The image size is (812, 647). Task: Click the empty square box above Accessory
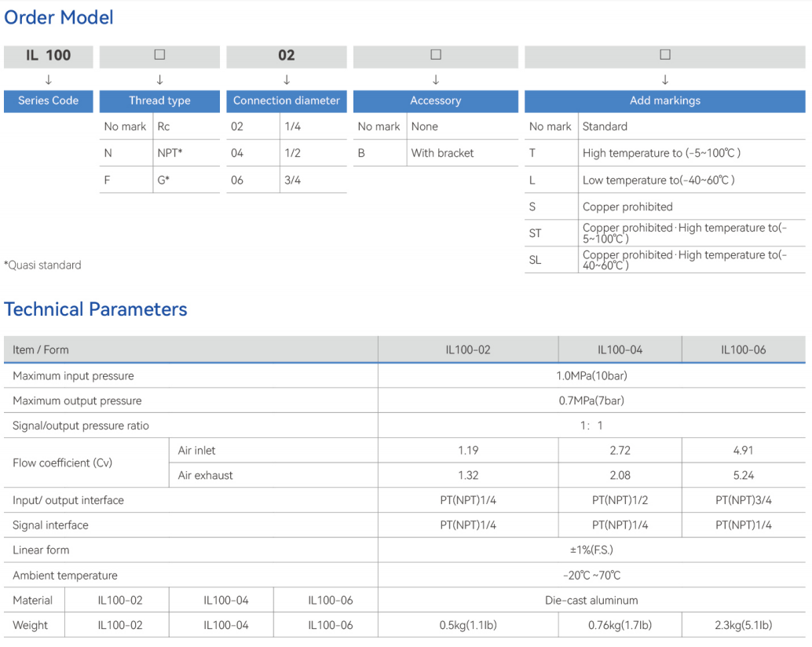[x=436, y=54]
